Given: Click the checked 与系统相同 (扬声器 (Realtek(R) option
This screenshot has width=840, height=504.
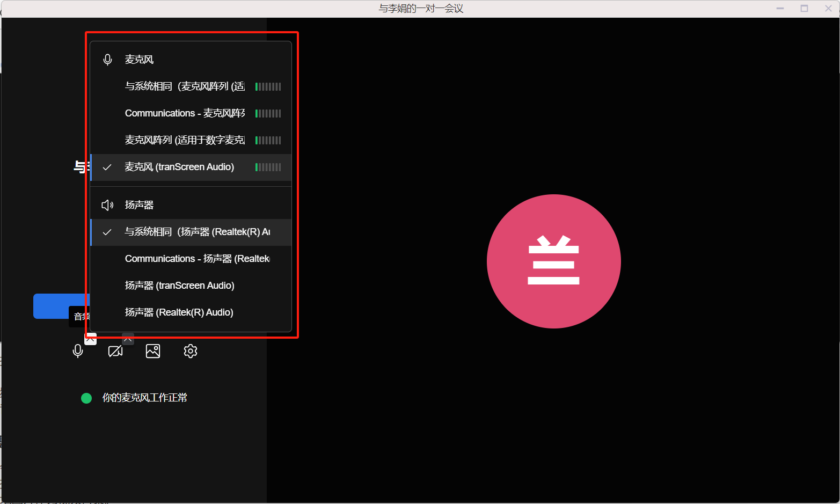Looking at the screenshot, I should coord(197,232).
